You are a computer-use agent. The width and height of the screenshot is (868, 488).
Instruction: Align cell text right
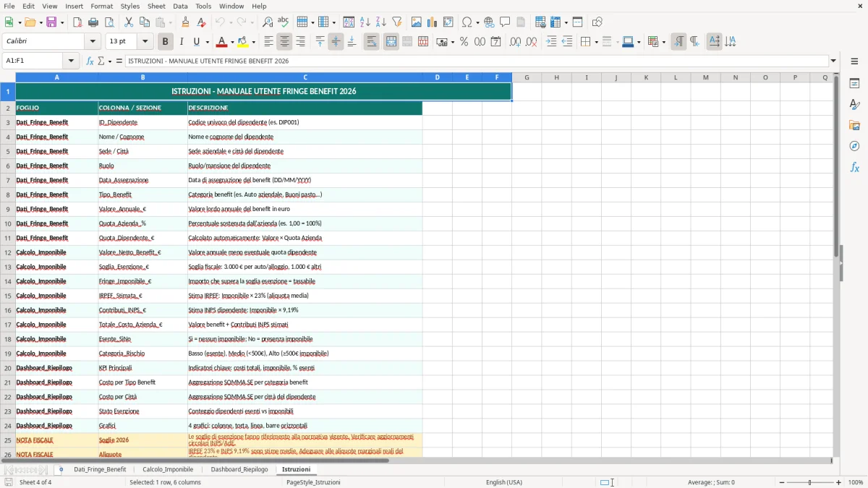(300, 42)
